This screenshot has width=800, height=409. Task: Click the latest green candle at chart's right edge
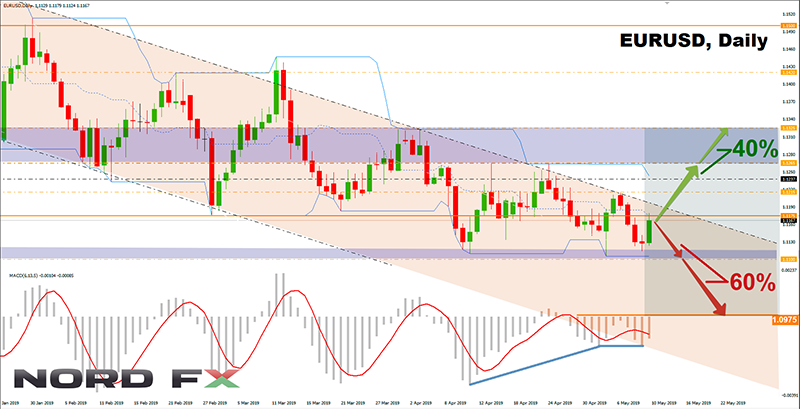click(651, 231)
